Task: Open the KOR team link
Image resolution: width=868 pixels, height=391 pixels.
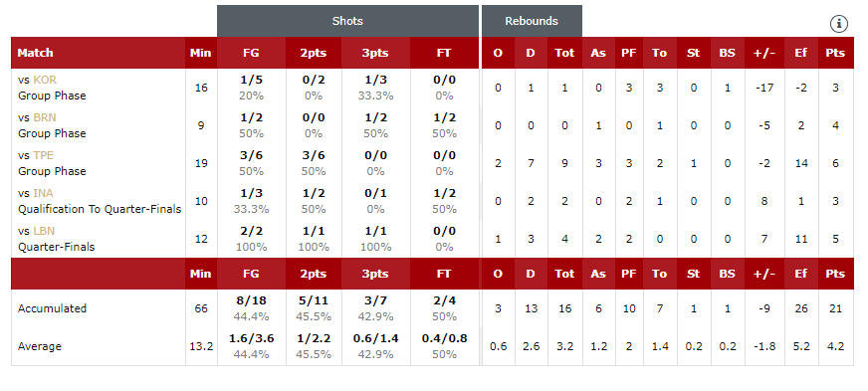Action: point(45,80)
